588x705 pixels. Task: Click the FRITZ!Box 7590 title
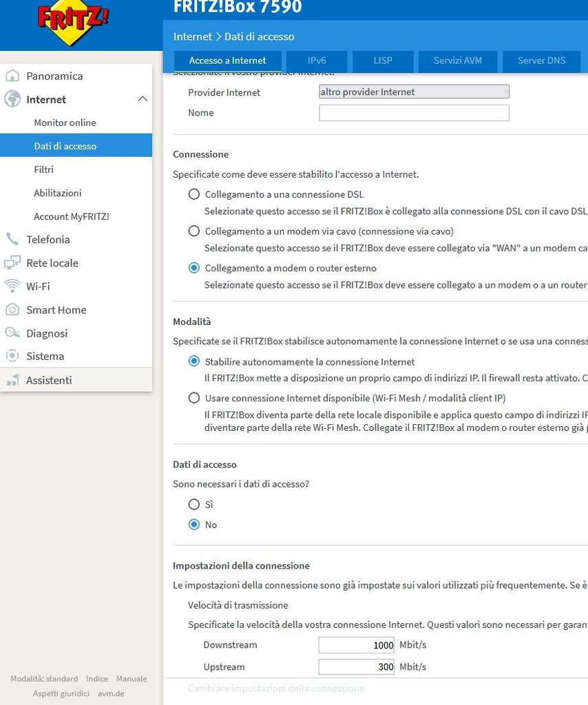tap(238, 7)
